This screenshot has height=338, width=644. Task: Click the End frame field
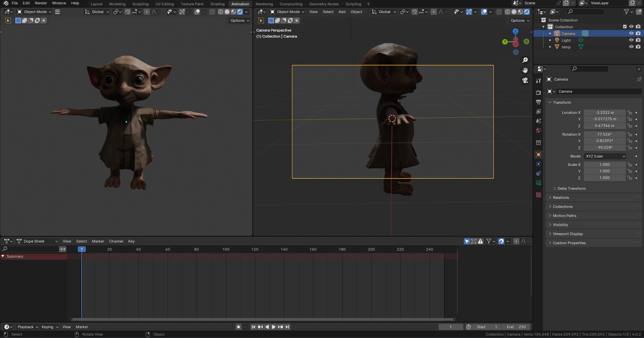point(516,327)
